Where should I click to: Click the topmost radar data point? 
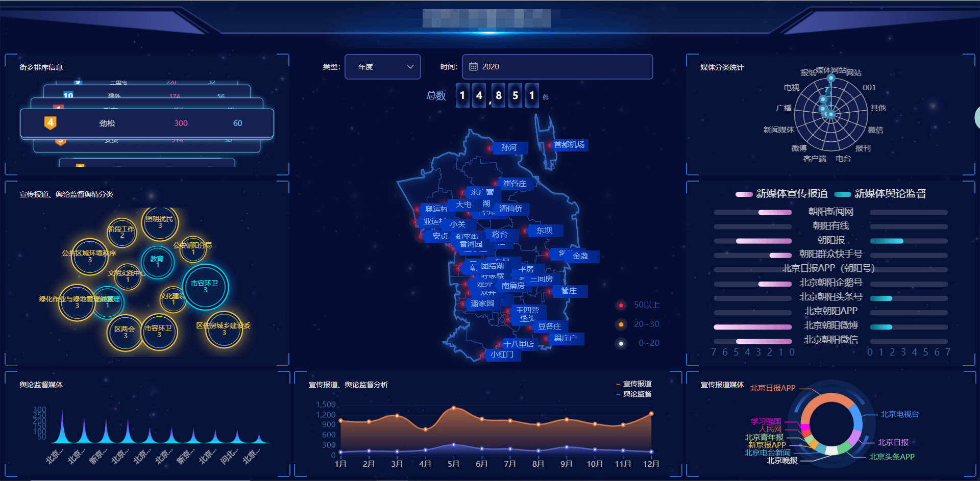point(831,78)
